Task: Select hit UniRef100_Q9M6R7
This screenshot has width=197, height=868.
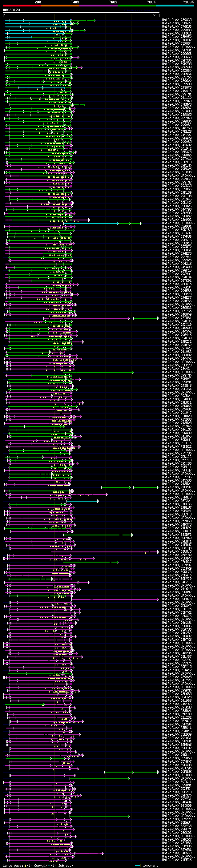Action: (x=177, y=23)
